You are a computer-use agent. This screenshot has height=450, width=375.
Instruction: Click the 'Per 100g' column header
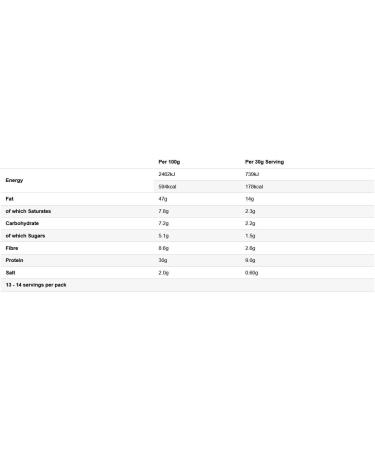coord(169,162)
